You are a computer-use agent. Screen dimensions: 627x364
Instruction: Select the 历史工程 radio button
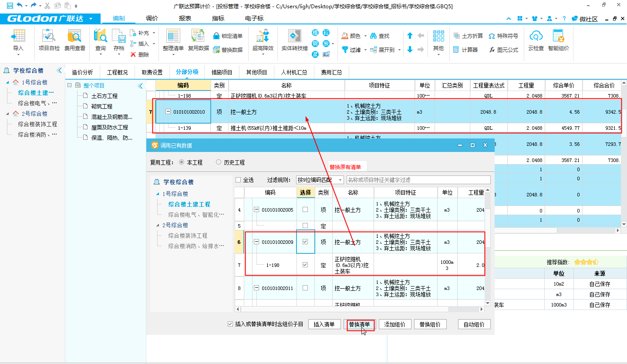pos(219,162)
